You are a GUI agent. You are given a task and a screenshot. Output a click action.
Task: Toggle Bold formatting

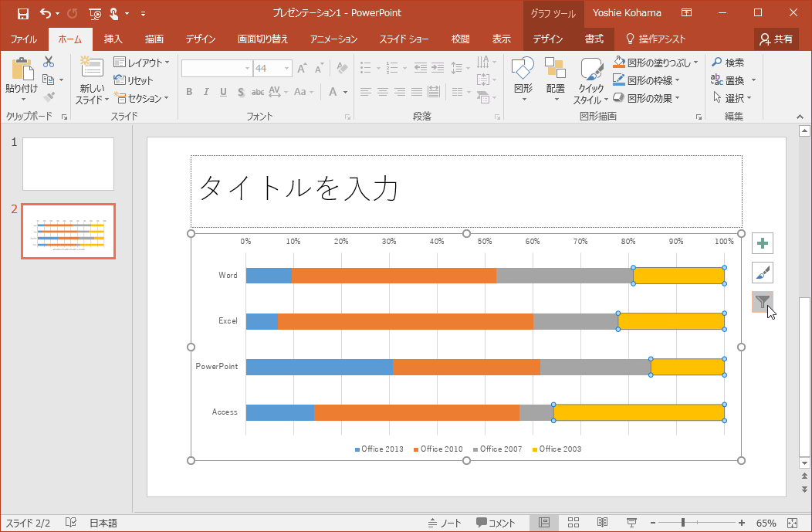click(x=189, y=92)
